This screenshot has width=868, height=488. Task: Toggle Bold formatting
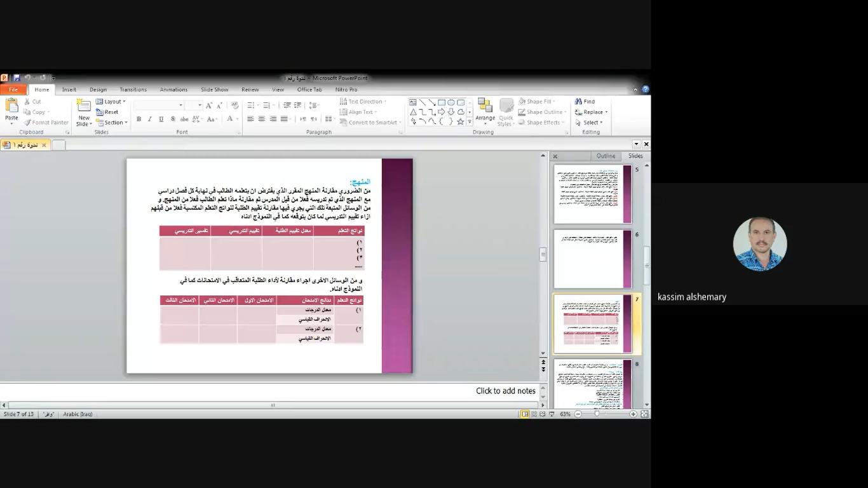[x=139, y=119]
